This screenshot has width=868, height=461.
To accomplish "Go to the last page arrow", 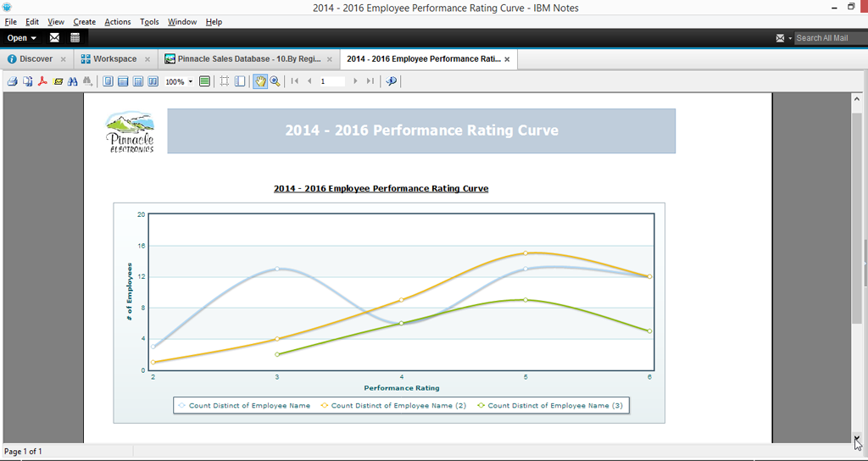I will 370,81.
